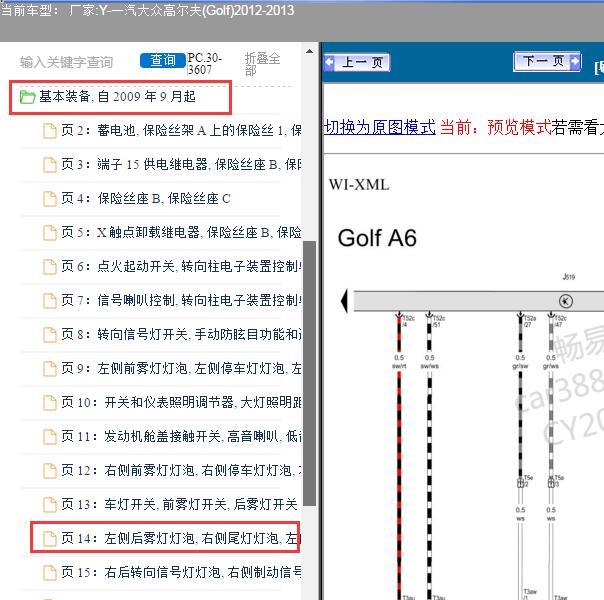
Task: Open 页 7 信号喇叭控制 entry
Action: [181, 300]
